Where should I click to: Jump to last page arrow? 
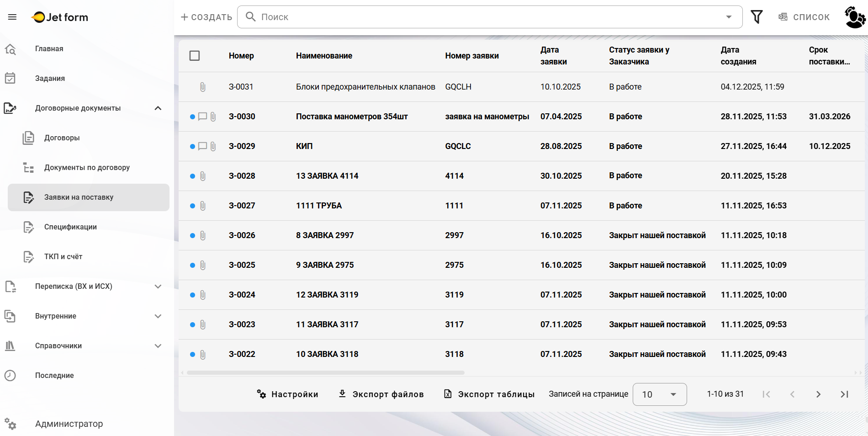pyautogui.click(x=844, y=394)
